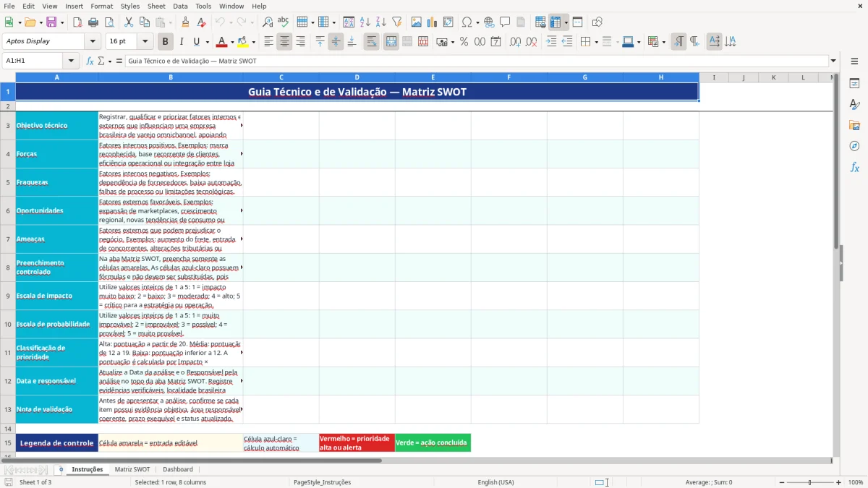The image size is (868, 488).
Task: Open the font color palette arrow
Action: pyautogui.click(x=232, y=41)
